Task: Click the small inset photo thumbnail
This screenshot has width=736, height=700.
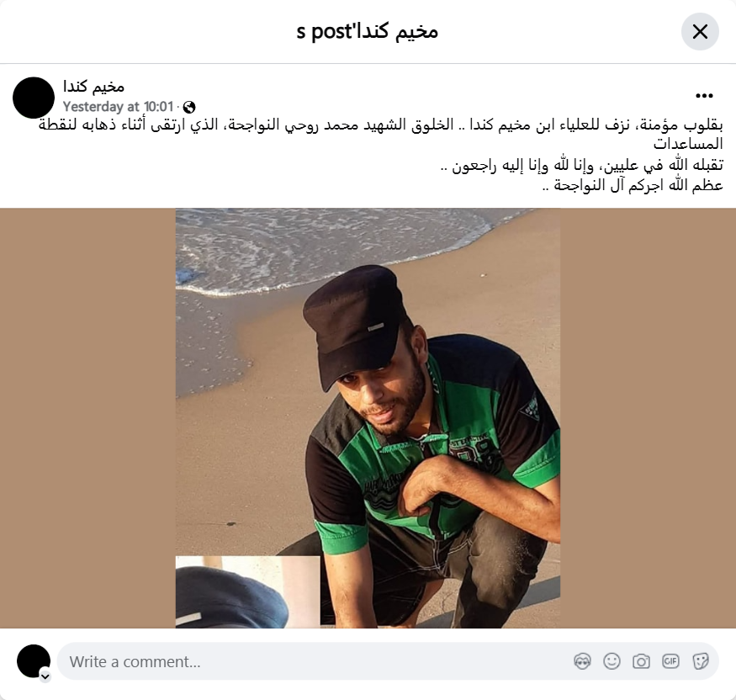Action: (x=248, y=592)
